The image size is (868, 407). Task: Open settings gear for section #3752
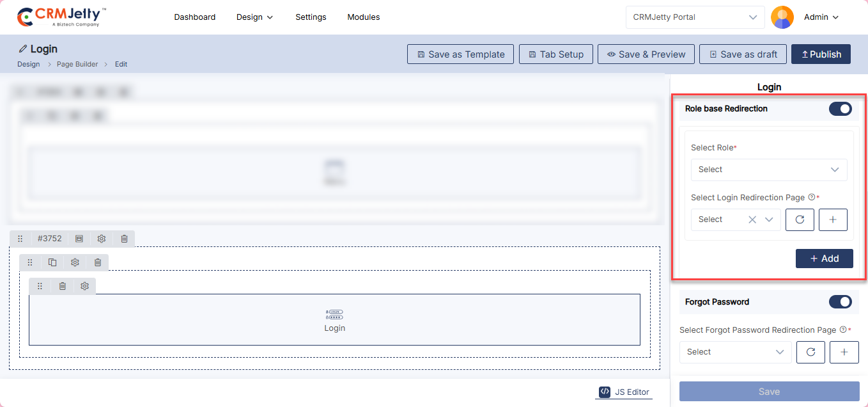[102, 239]
